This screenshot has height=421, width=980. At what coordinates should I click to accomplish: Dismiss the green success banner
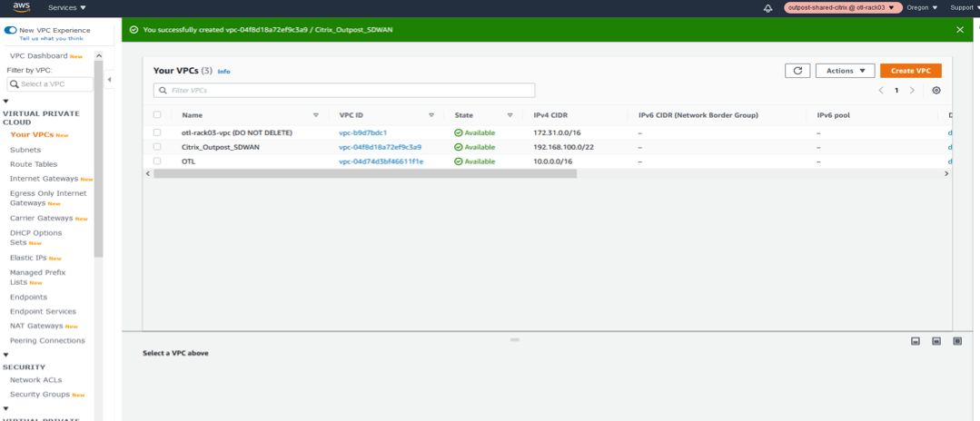click(x=960, y=29)
